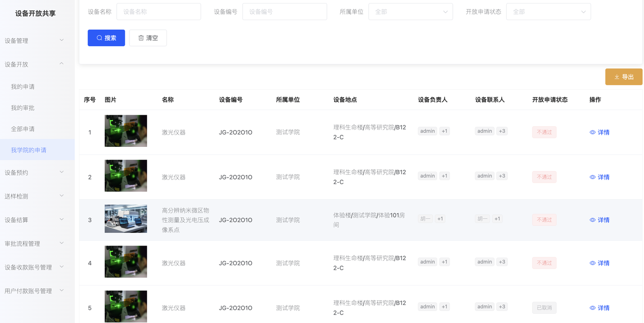
Task: Expand the 设备管理 sidebar menu
Action: click(x=37, y=41)
